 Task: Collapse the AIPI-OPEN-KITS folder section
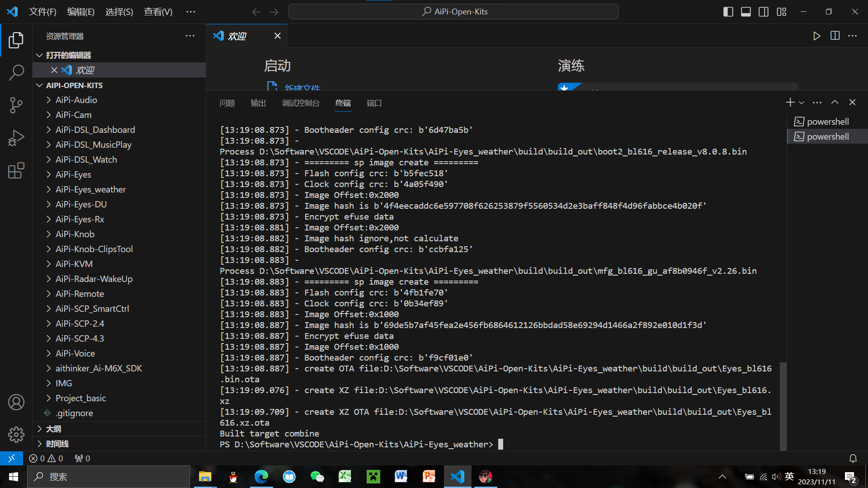pyautogui.click(x=120, y=85)
